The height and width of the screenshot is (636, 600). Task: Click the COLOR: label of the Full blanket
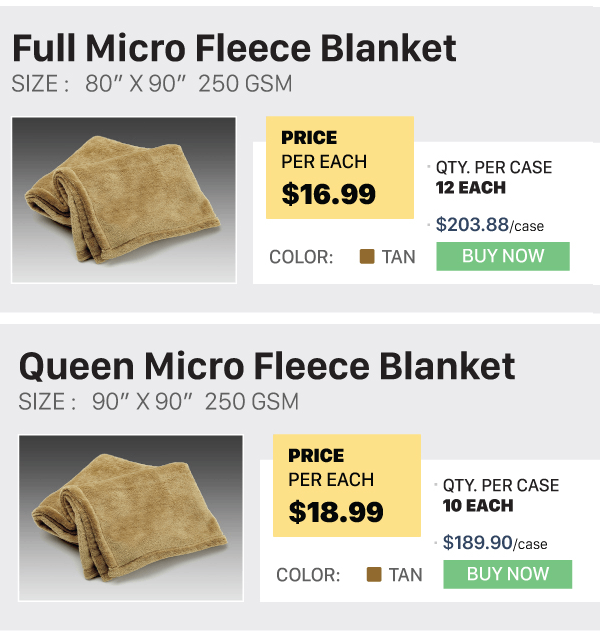[301, 257]
